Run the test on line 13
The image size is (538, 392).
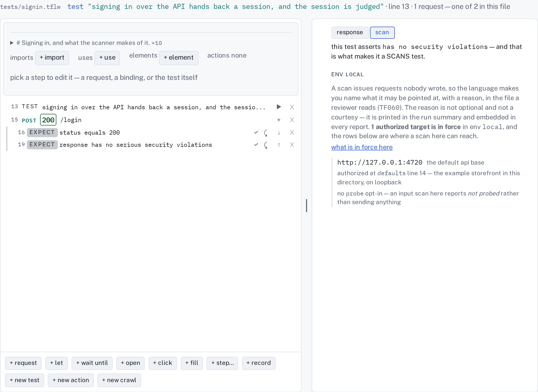point(279,107)
